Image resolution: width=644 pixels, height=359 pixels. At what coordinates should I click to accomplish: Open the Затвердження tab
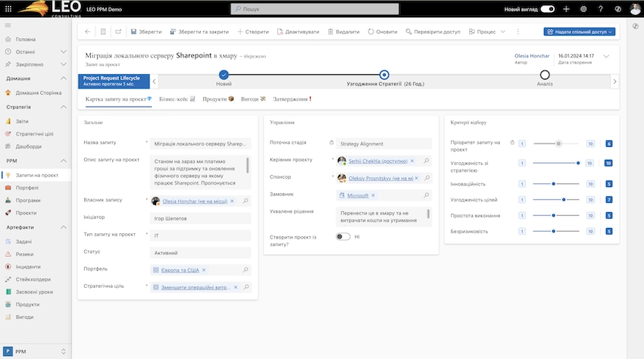(x=291, y=99)
